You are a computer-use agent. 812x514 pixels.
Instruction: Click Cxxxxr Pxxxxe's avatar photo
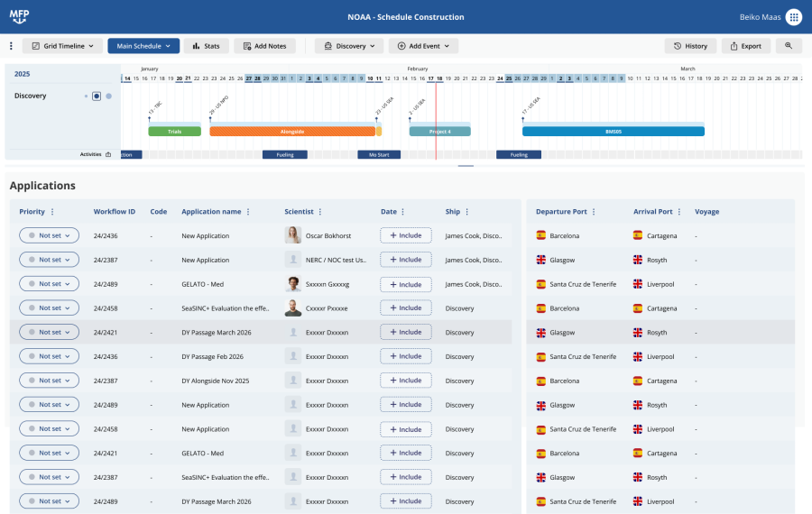click(293, 308)
